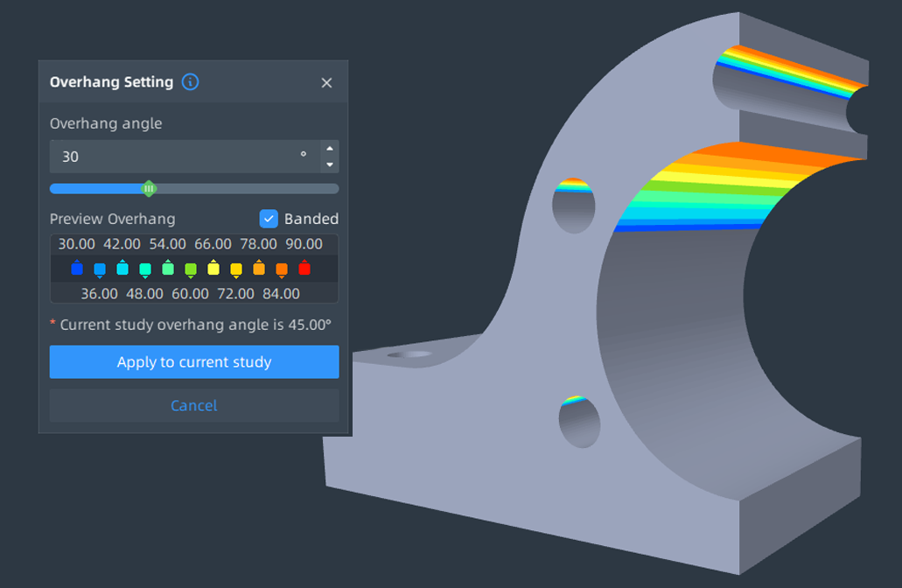Viewport: 902px width, 588px height.
Task: Choose the yellow 66.00 color marker
Action: [213, 269]
